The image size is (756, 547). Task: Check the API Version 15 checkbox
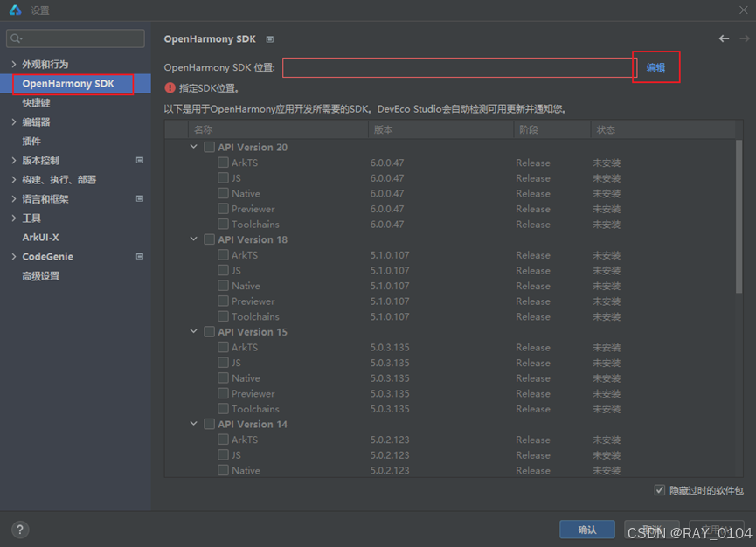(x=209, y=331)
